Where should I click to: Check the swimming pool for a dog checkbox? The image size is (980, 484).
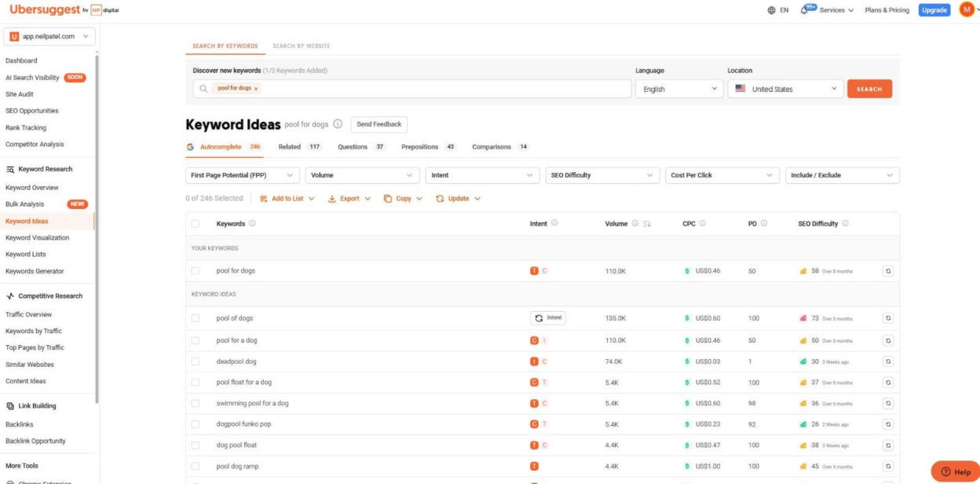point(196,403)
